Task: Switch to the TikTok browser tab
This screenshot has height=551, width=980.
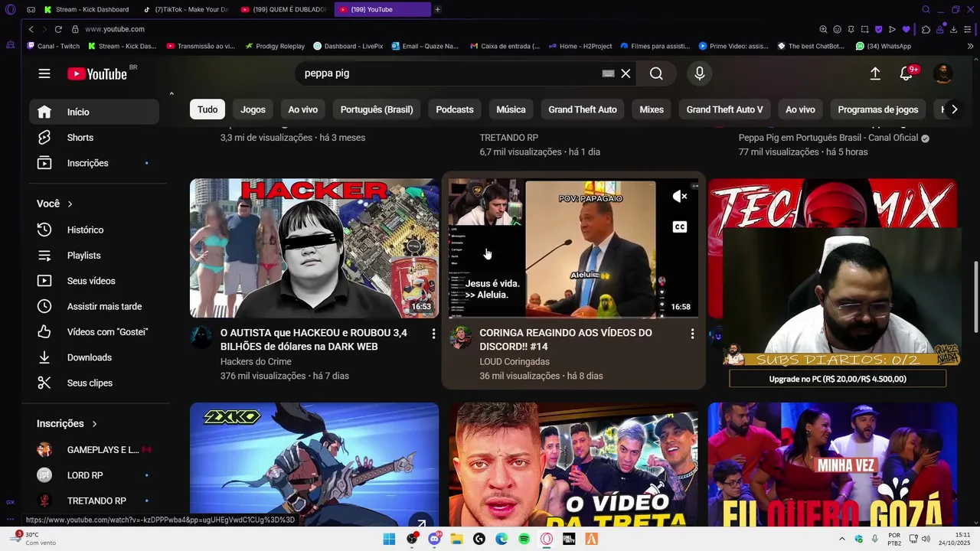Action: point(186,9)
